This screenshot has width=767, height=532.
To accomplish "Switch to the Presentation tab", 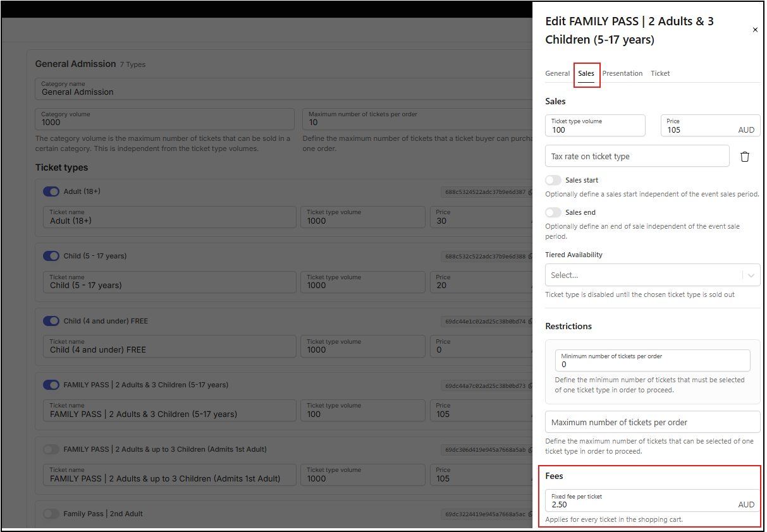I will coord(622,73).
